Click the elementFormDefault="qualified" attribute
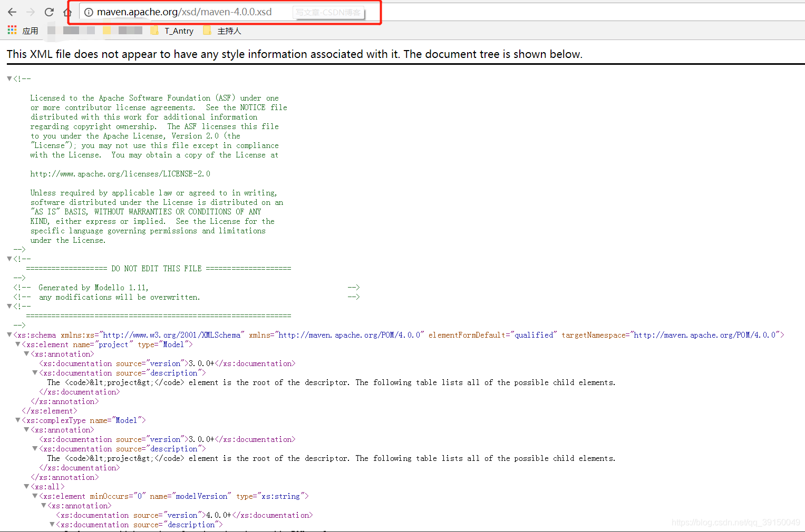This screenshot has height=532, width=805. click(492, 335)
